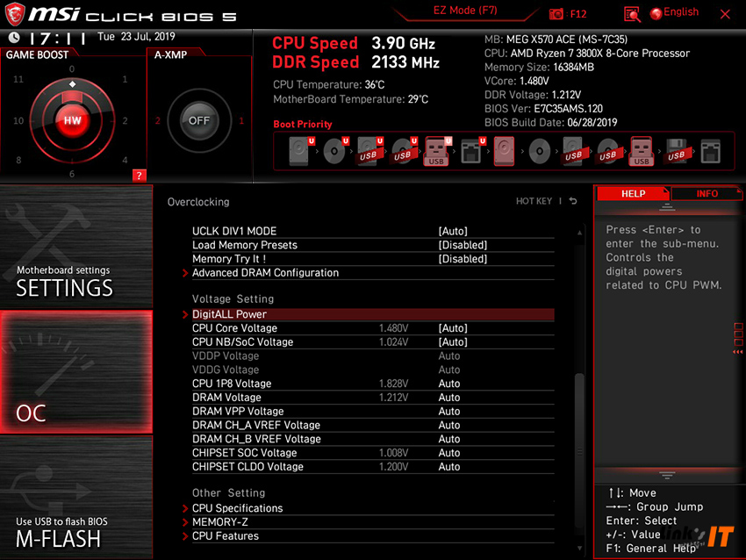Click the globe language icon
746x560 pixels.
coord(656,14)
